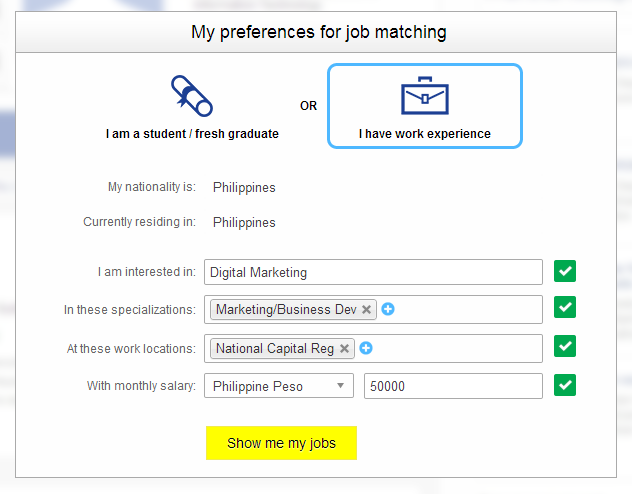Add another specialization with plus icon
The height and width of the screenshot is (494, 632).
tap(388, 310)
